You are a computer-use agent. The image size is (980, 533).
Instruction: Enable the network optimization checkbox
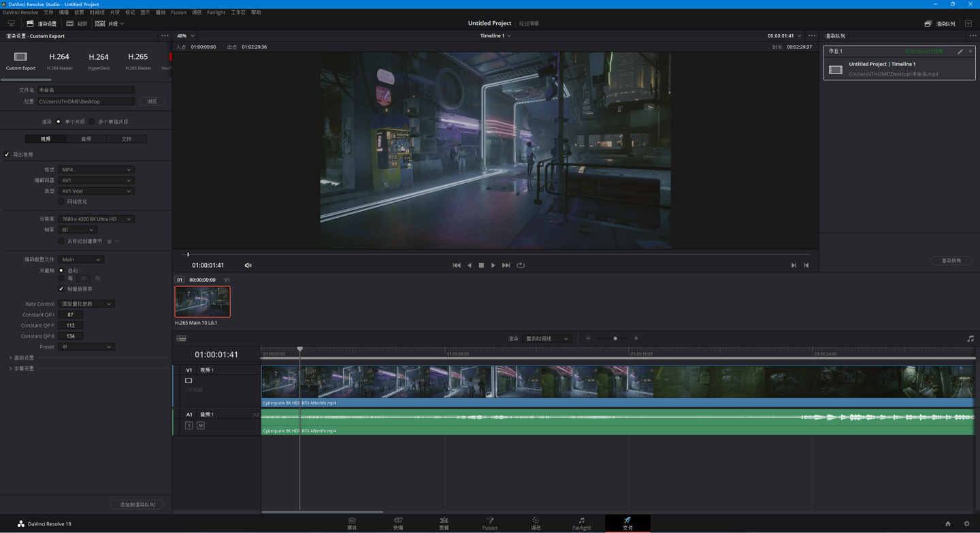[x=61, y=201]
